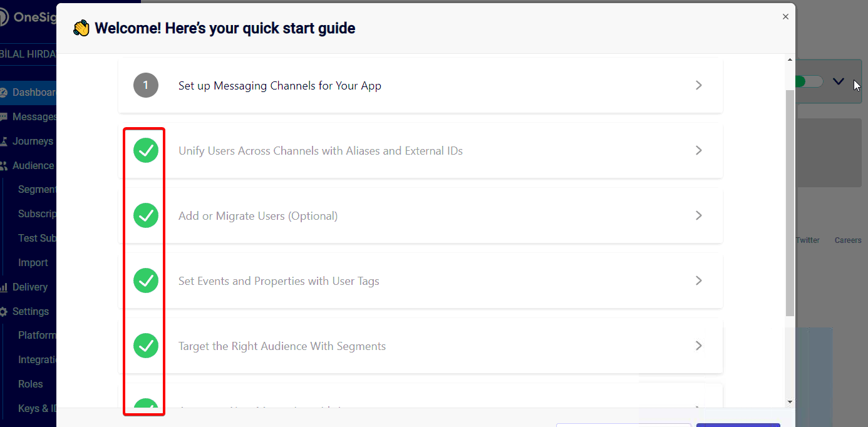The width and height of the screenshot is (868, 427).
Task: Click the Settings gear icon in the sidebar
Action: [x=4, y=311]
